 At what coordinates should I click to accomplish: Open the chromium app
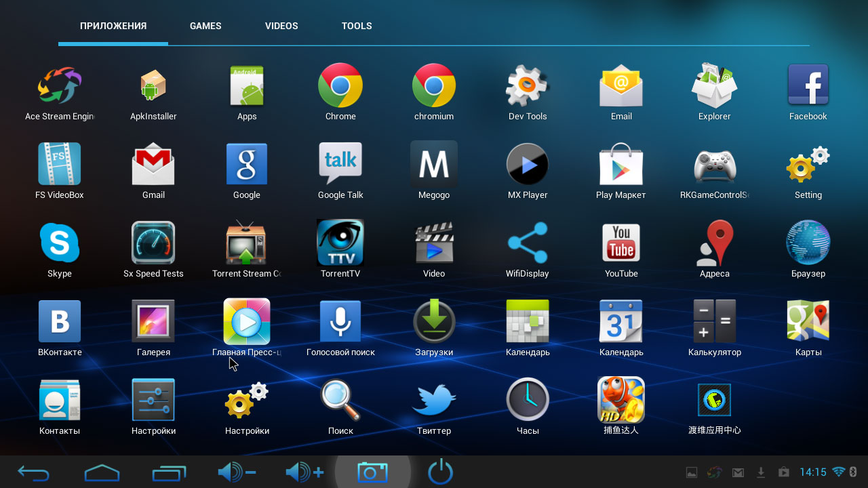[434, 85]
